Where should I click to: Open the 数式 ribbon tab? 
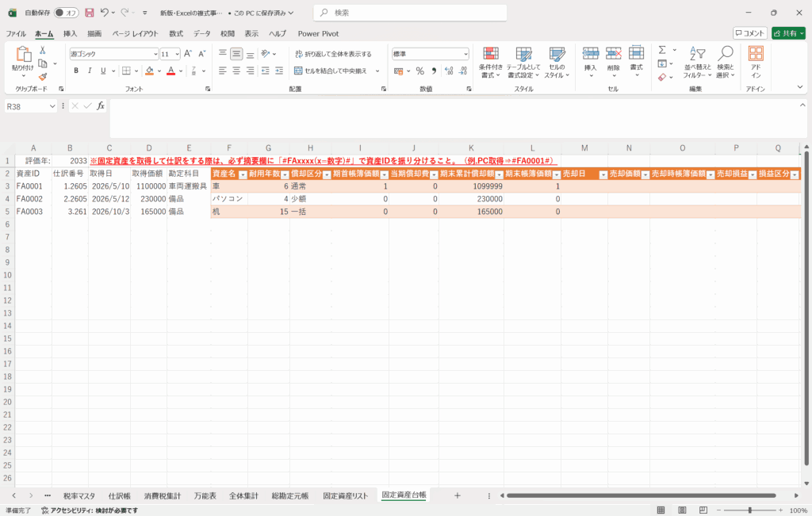(175, 33)
